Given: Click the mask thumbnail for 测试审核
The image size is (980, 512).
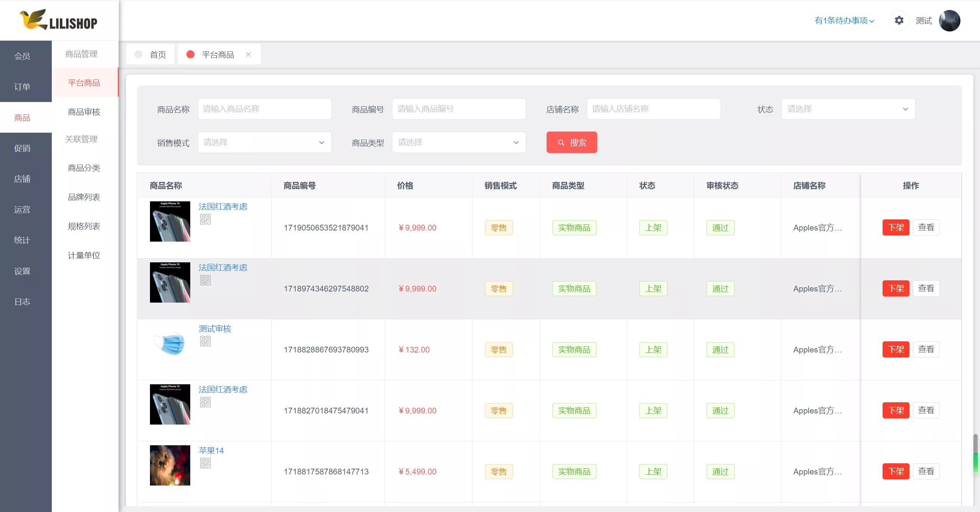Looking at the screenshot, I should click(170, 343).
